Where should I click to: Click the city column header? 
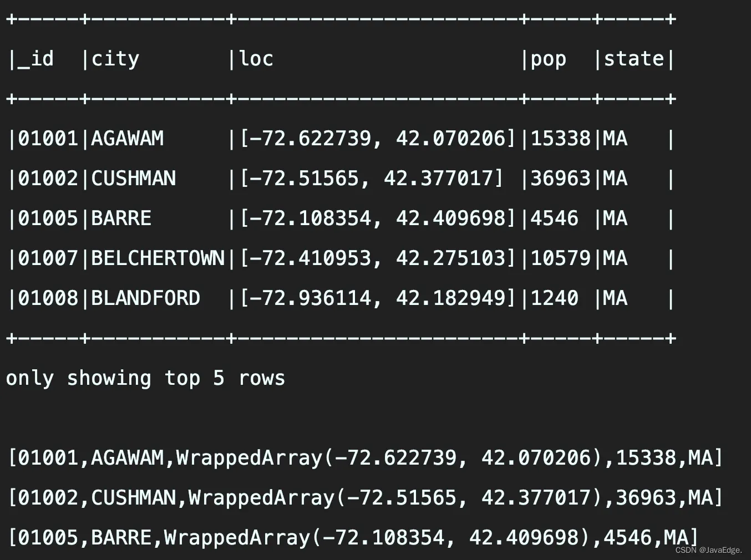tap(115, 59)
